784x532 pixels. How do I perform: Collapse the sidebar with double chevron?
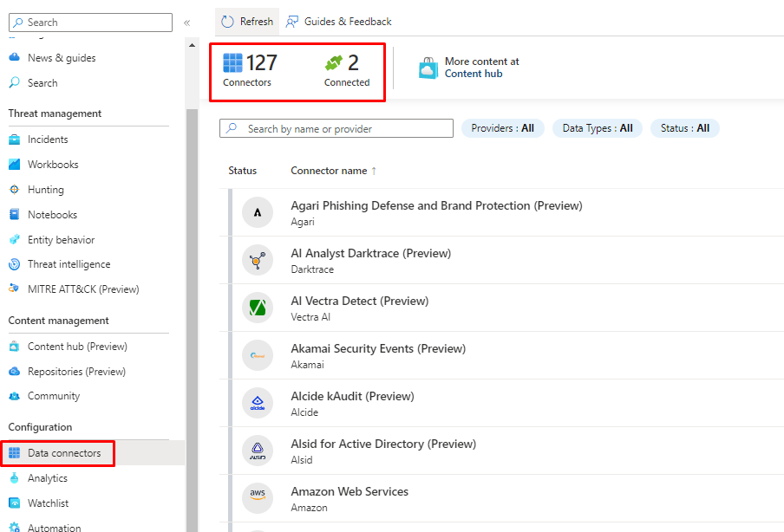[x=186, y=23]
